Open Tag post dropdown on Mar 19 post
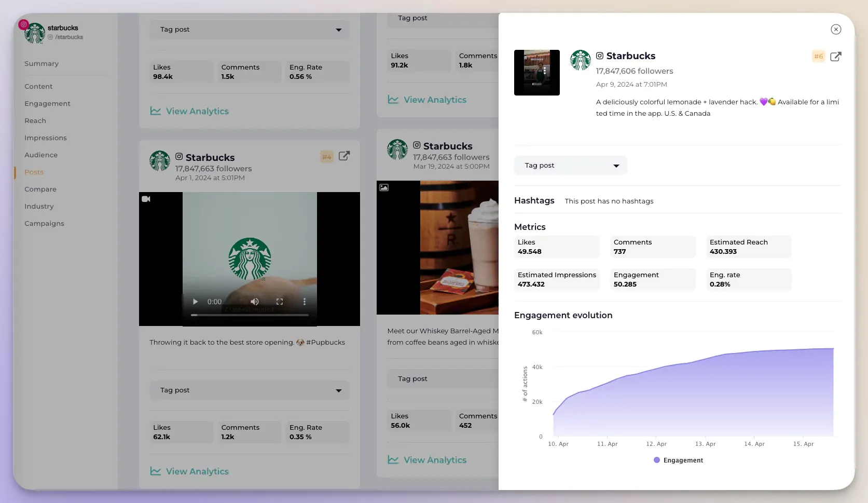Image resolution: width=868 pixels, height=503 pixels. coord(443,379)
